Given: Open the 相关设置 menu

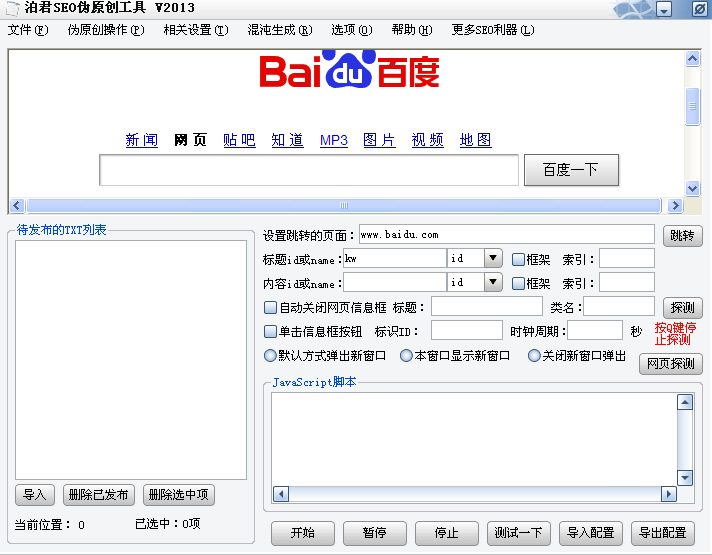Looking at the screenshot, I should pyautogui.click(x=196, y=30).
